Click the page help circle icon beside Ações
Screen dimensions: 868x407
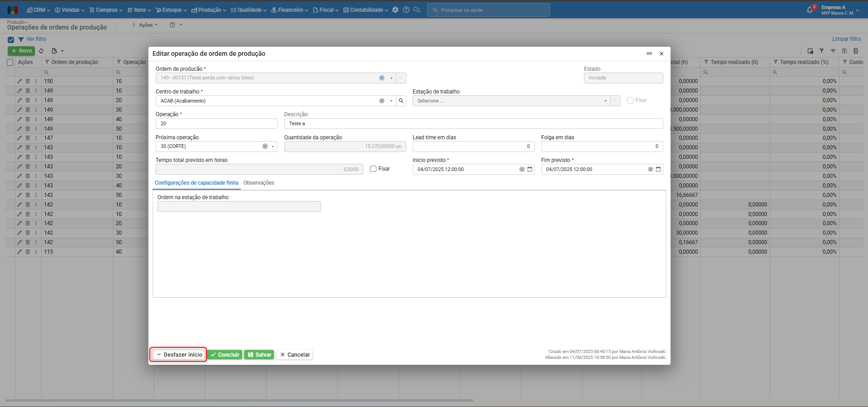pos(172,25)
